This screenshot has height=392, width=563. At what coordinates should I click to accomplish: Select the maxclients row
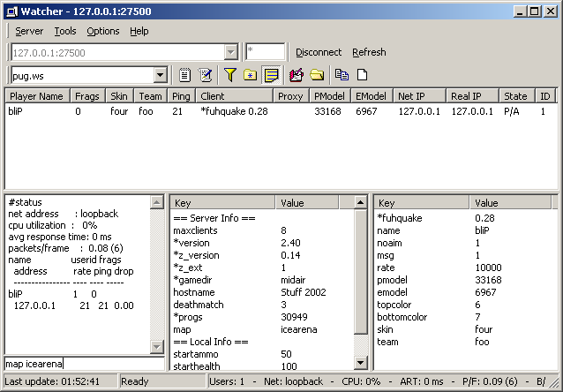click(x=262, y=230)
